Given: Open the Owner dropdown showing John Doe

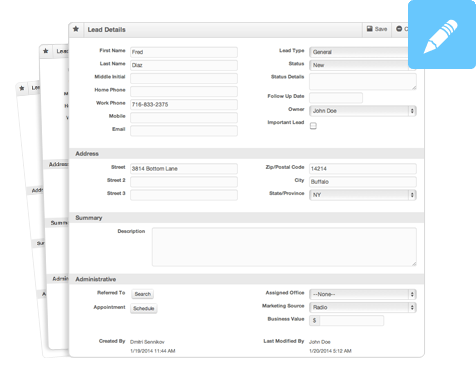Looking at the screenshot, I should point(363,111).
